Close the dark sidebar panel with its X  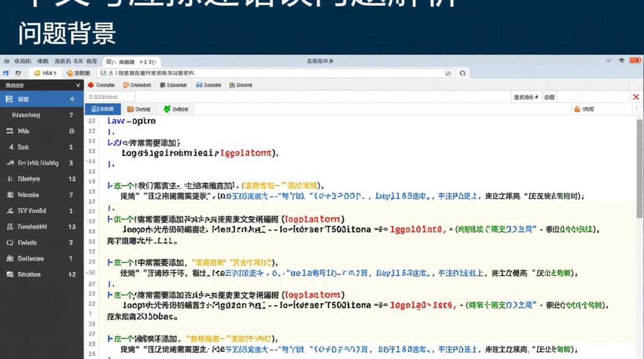78,85
